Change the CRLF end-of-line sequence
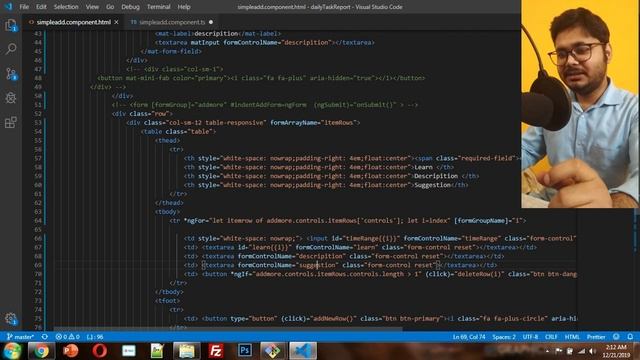Screen dimensions: 640x360 click(x=551, y=337)
